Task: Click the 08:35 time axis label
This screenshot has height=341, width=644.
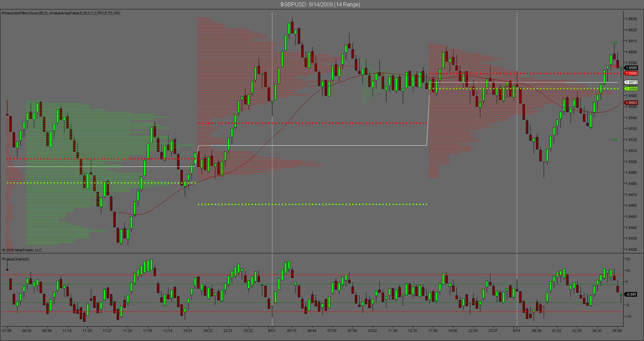Action: click(27, 331)
